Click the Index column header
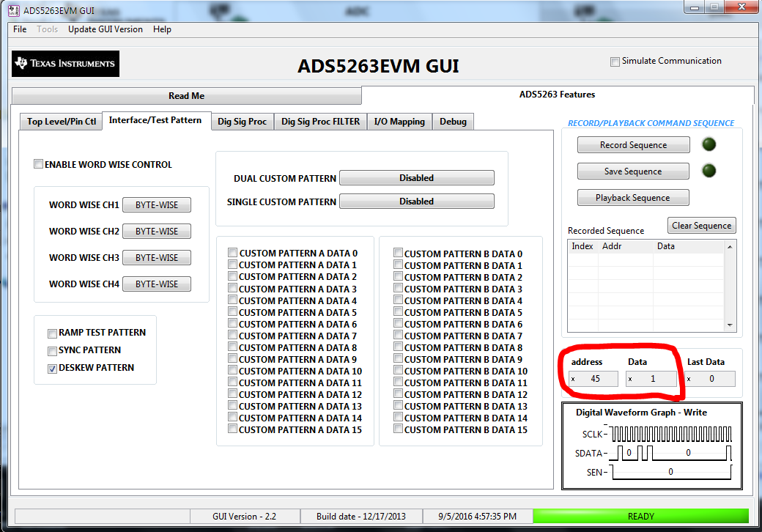Screen dimensions: 762x532 [x=582, y=246]
